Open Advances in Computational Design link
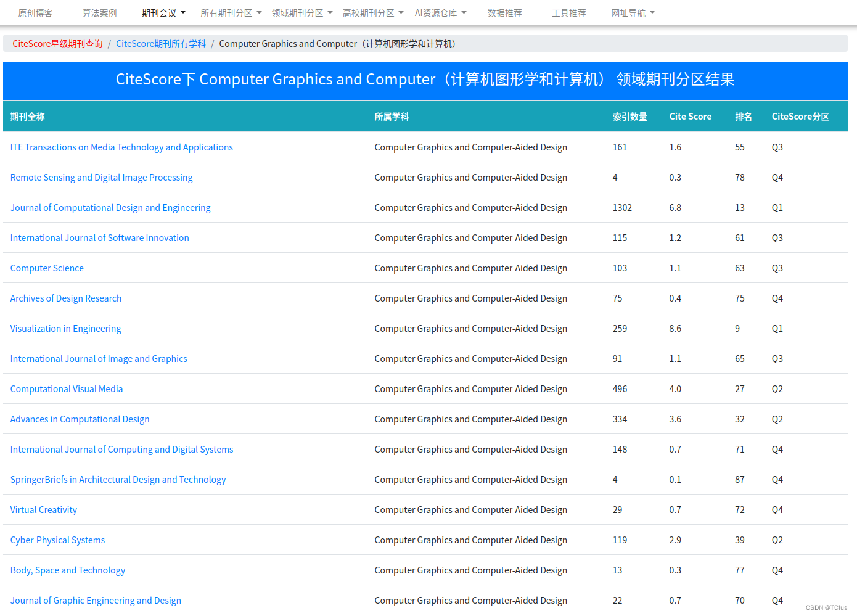The image size is (857, 616). [x=80, y=419]
